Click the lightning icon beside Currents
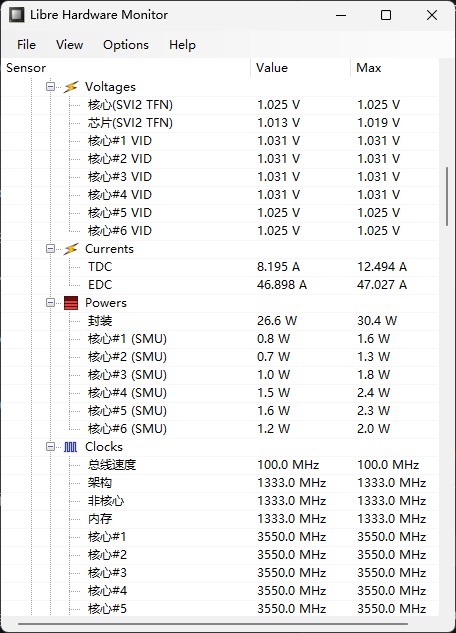Screen dimensions: 456x633 [x=71, y=249]
